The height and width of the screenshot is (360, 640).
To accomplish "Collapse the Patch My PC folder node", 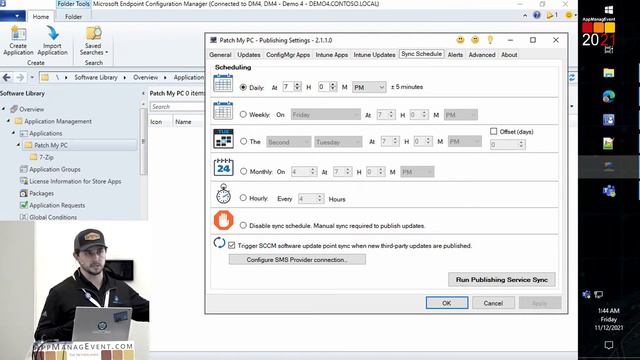I will click(18, 145).
